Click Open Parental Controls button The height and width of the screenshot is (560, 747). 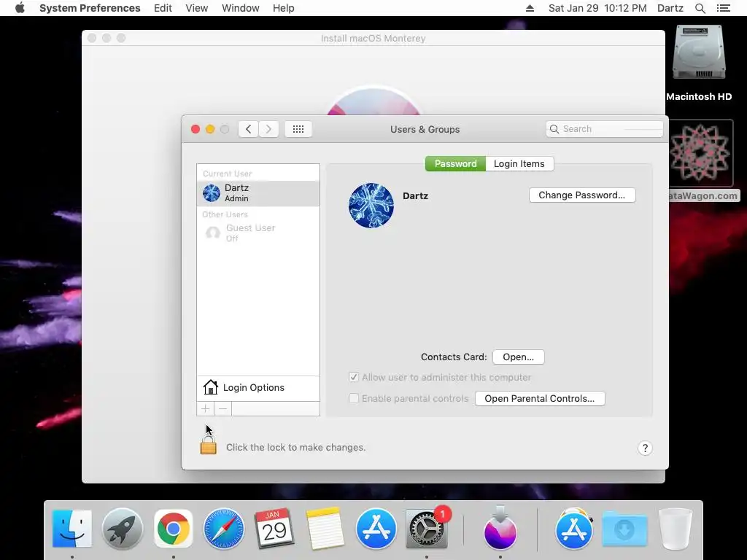point(540,399)
